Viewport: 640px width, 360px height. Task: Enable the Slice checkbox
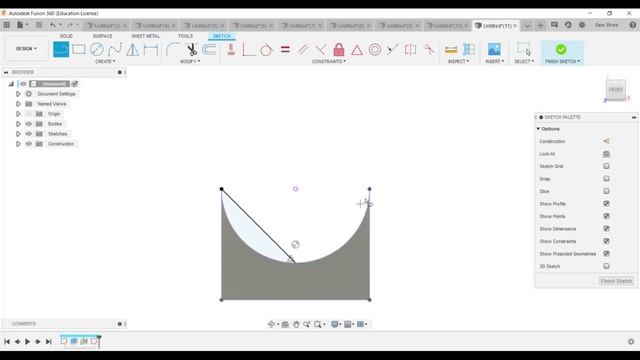[x=606, y=191]
